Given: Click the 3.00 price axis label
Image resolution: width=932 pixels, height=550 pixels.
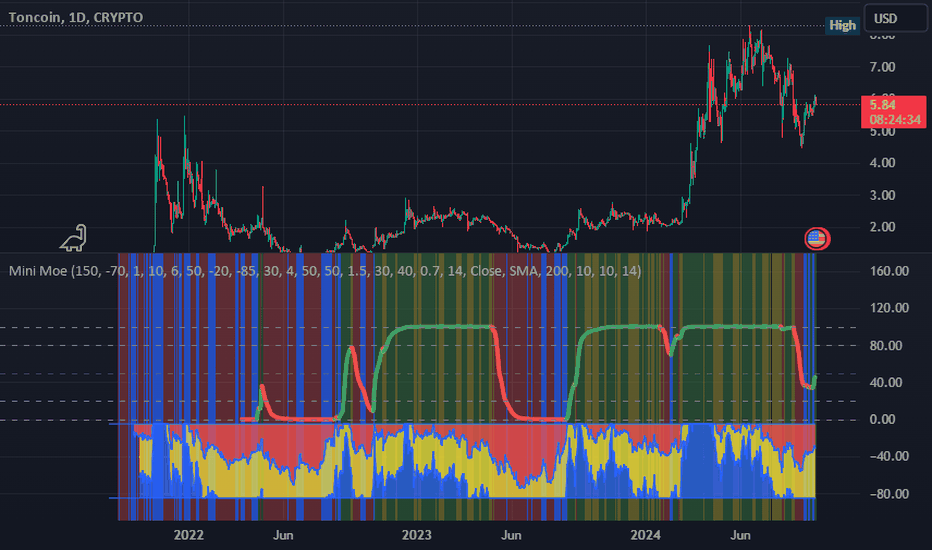Looking at the screenshot, I should point(882,195).
